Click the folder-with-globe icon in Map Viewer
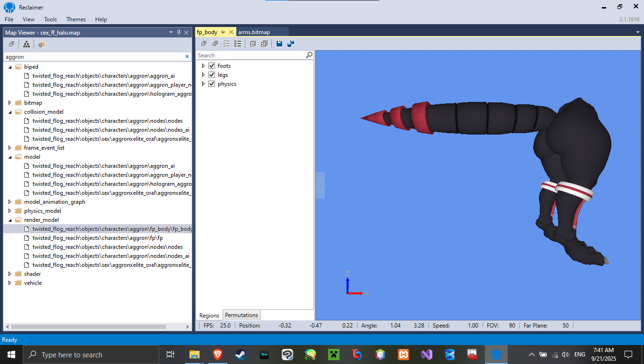The width and height of the screenshot is (644, 364). tap(42, 44)
